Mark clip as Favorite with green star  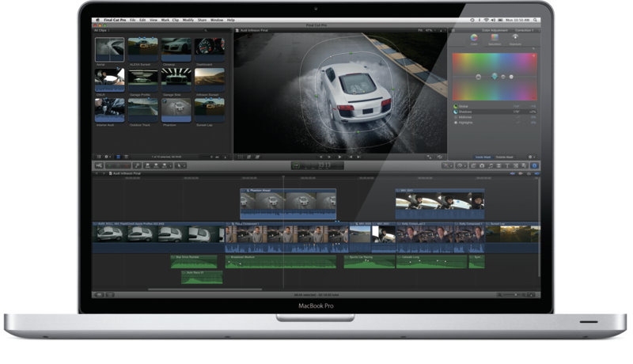pos(110,165)
